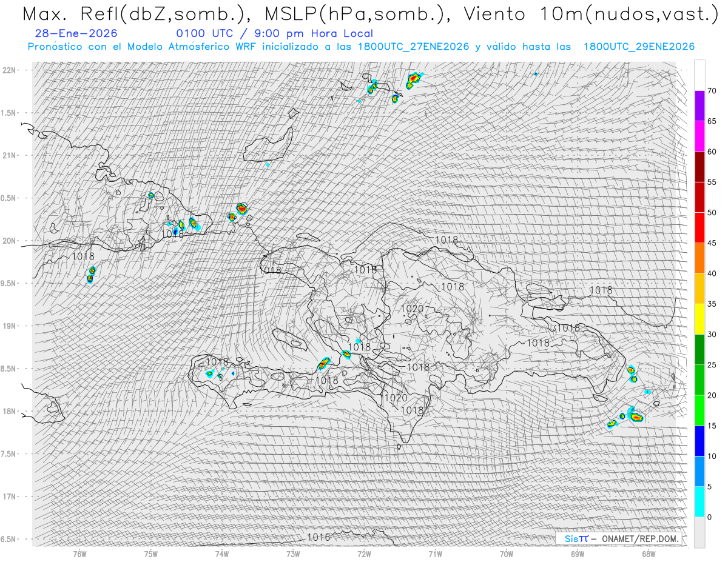728x562 pixels.
Task: Click the '68W' longitude label
Action: (x=649, y=554)
